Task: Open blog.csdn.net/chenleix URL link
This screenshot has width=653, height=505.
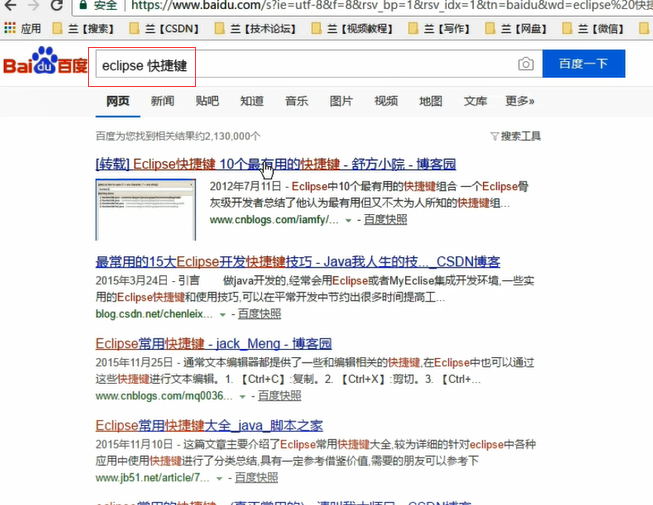Action: coord(154,314)
